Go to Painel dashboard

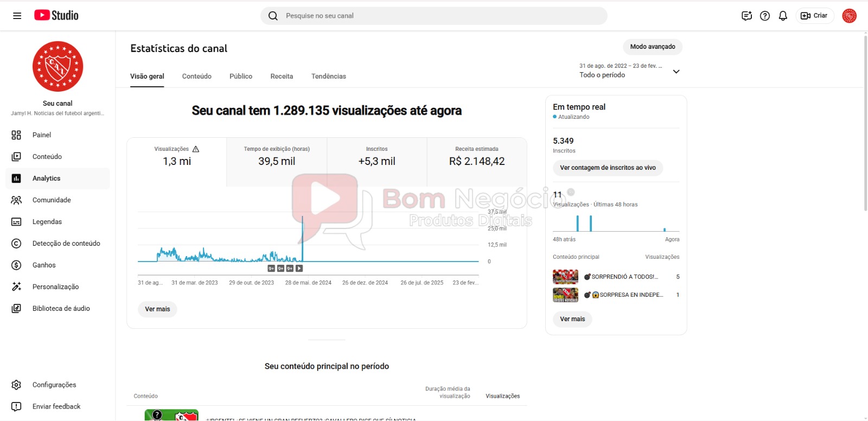(x=58, y=135)
